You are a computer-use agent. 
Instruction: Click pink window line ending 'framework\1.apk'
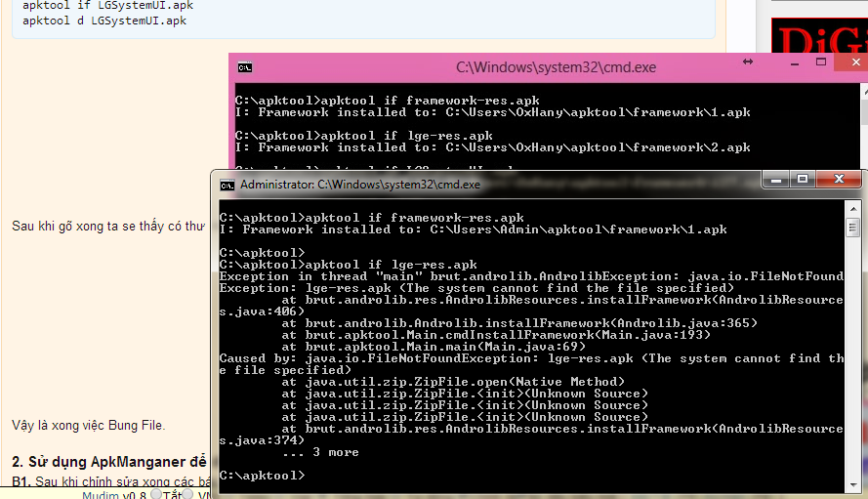tap(493, 112)
